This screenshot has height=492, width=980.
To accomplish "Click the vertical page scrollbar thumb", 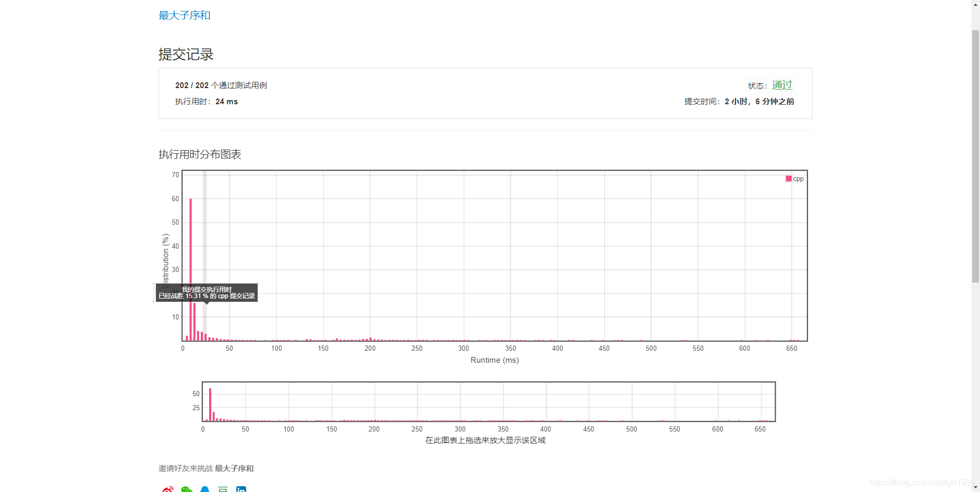I will point(975,156).
